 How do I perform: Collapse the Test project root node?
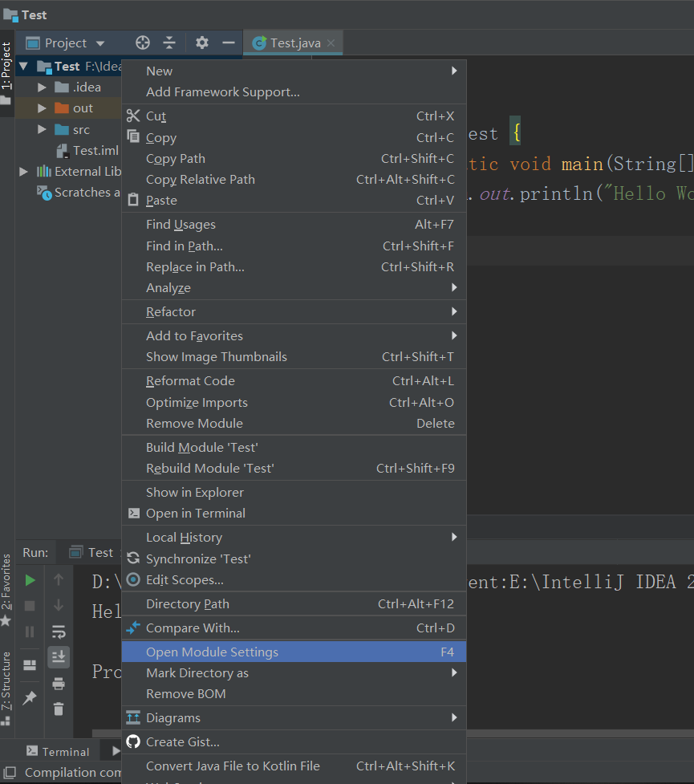click(x=23, y=66)
